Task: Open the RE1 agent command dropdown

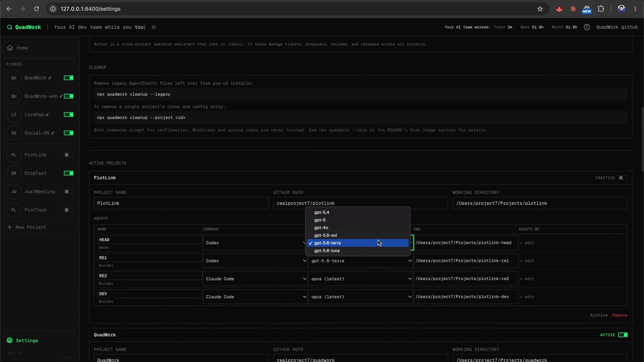Action: click(255, 261)
